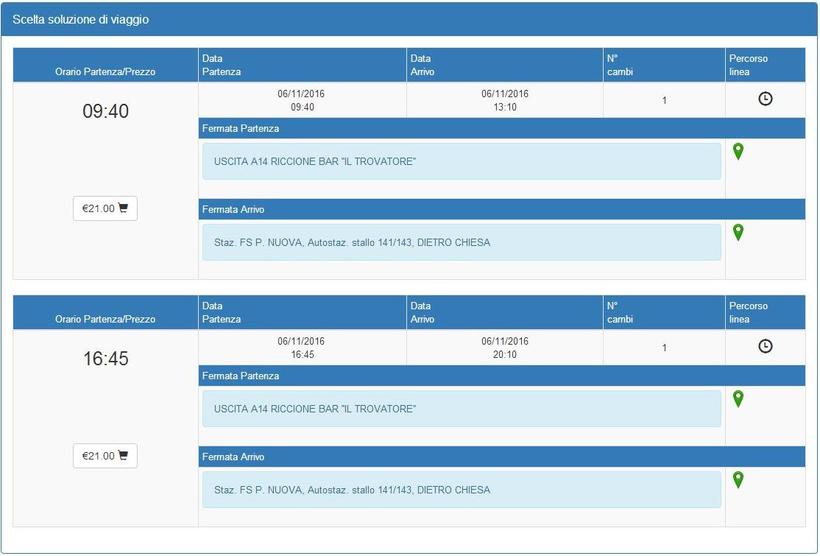Add the 16:45 trip for €21.00 to cart

point(105,455)
